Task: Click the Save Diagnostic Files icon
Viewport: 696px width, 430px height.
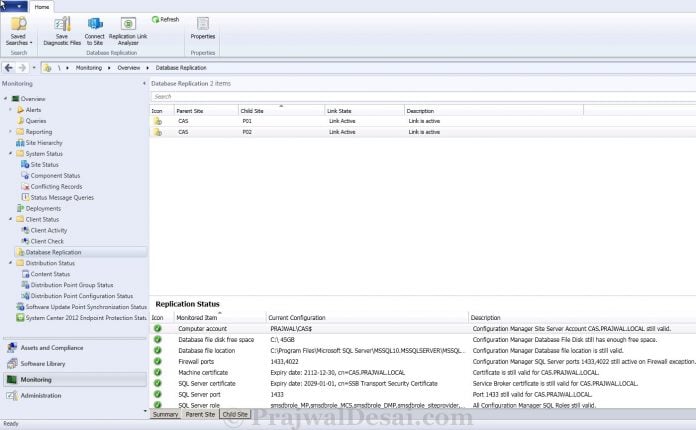Action: (62, 24)
